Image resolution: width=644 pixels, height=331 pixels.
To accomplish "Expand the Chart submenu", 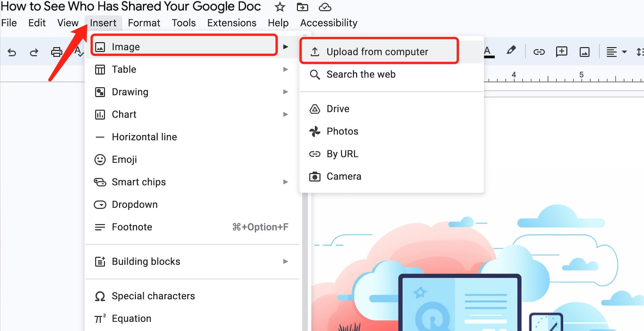I will (192, 114).
